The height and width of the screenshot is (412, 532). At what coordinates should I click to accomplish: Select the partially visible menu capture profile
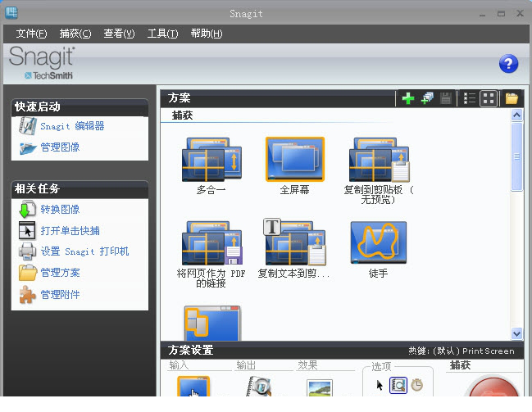[x=212, y=324]
